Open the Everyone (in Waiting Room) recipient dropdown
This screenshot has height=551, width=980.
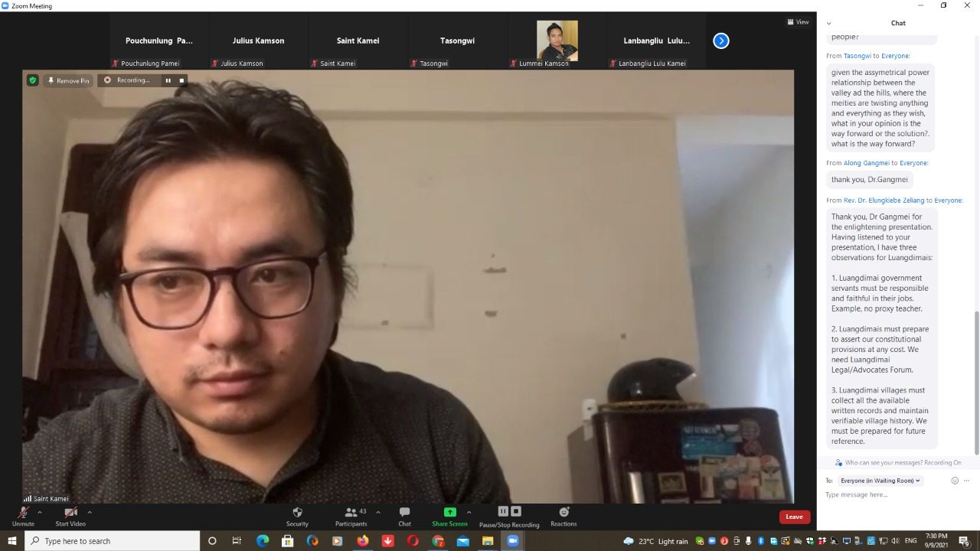click(x=880, y=481)
